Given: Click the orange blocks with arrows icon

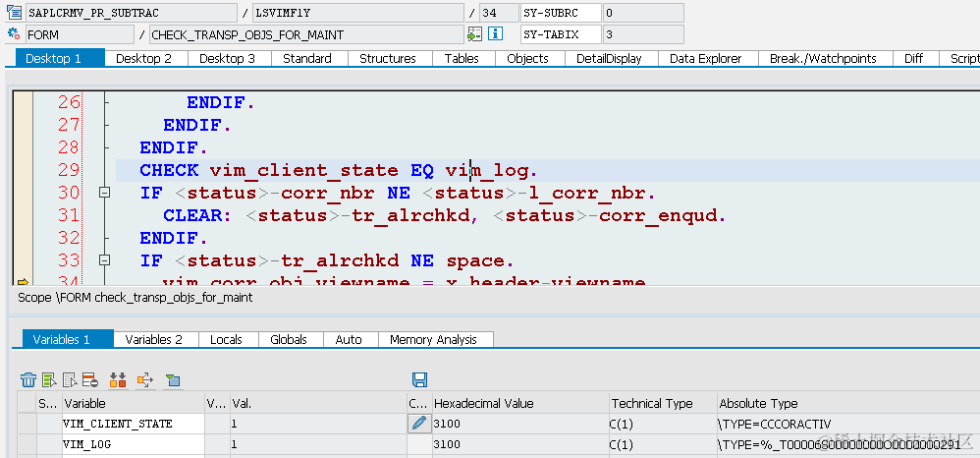Looking at the screenshot, I should click(x=118, y=379).
